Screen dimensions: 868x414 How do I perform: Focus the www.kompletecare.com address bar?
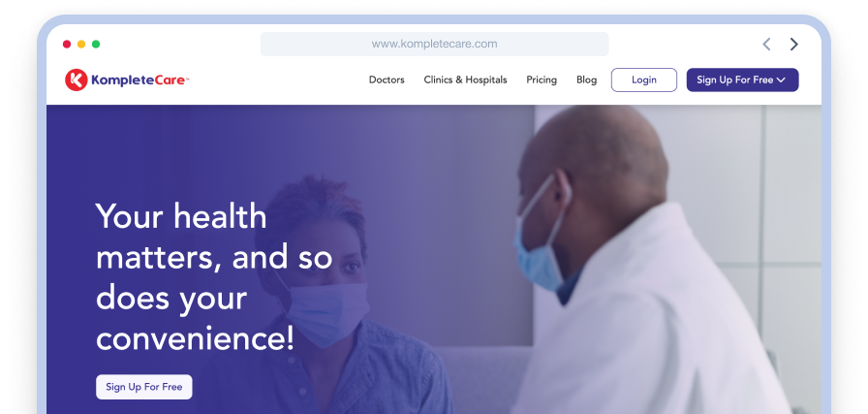click(434, 45)
